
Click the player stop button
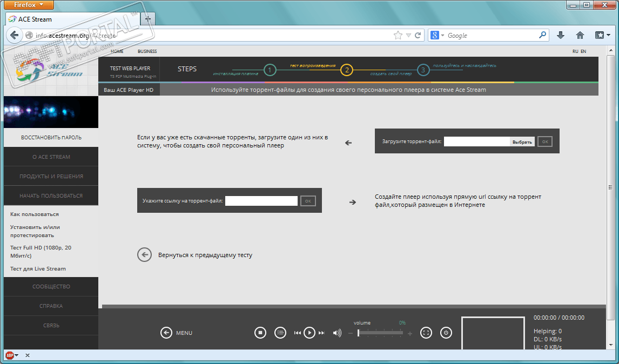(x=260, y=333)
